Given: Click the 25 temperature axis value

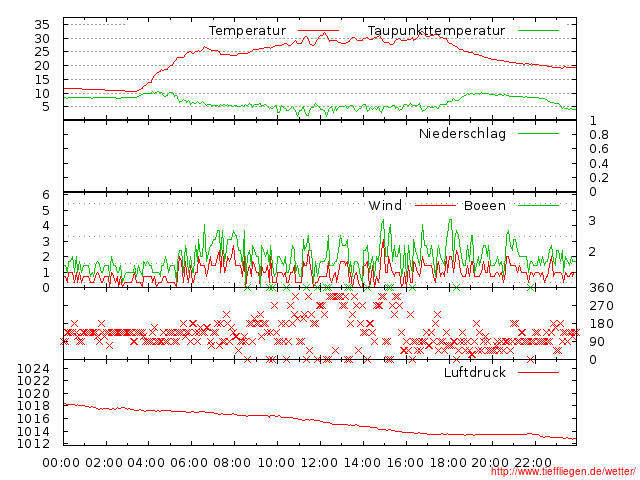Looking at the screenshot, I should pyautogui.click(x=42, y=52).
